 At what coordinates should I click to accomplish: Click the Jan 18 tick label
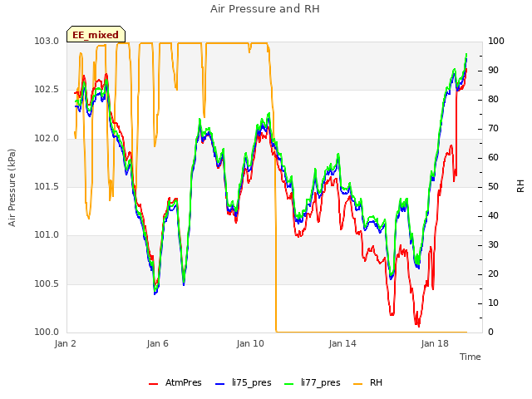point(435,343)
